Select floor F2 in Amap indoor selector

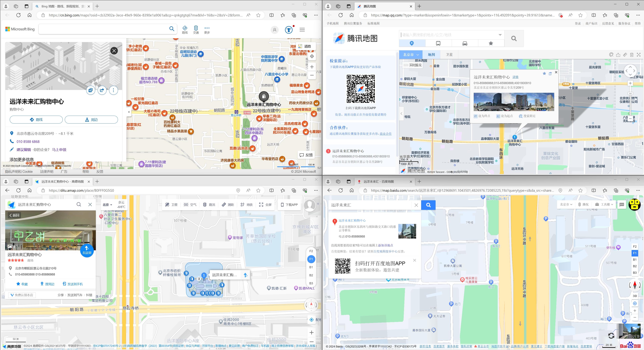pos(311,251)
